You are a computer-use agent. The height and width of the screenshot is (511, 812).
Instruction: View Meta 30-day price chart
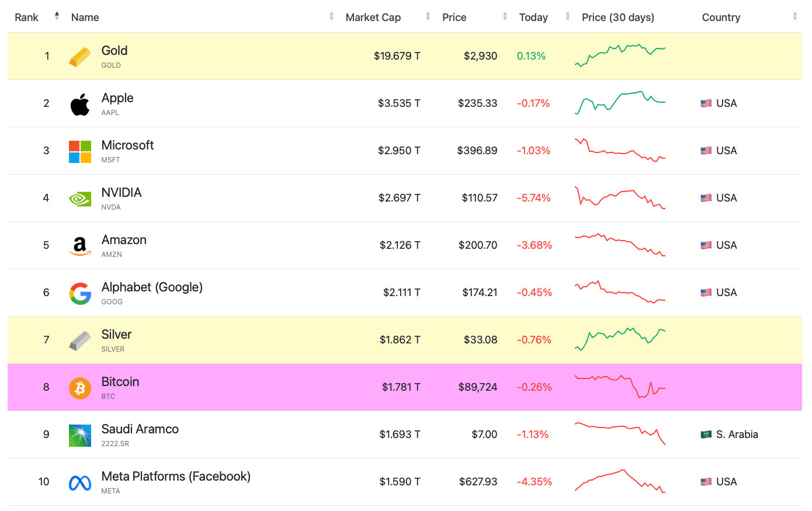[620, 481]
